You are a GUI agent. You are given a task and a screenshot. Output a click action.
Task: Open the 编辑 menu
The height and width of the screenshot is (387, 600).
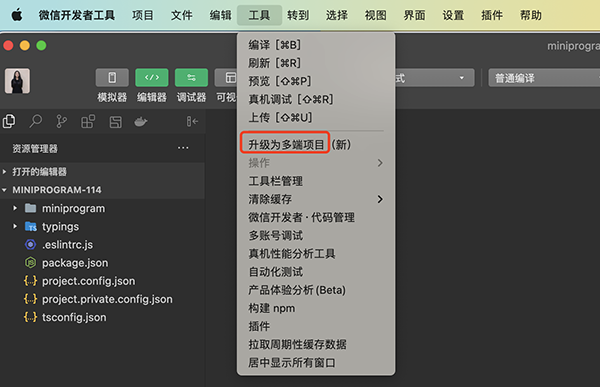220,15
